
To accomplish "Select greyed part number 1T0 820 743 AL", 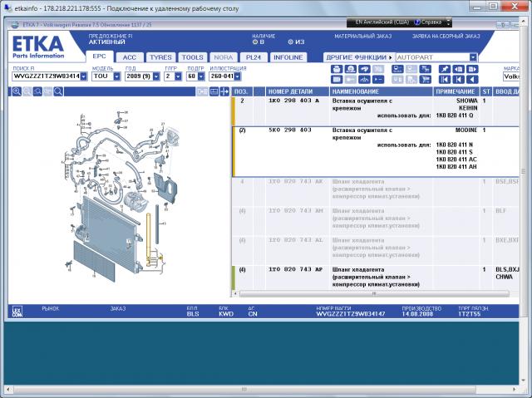I will (x=296, y=240).
